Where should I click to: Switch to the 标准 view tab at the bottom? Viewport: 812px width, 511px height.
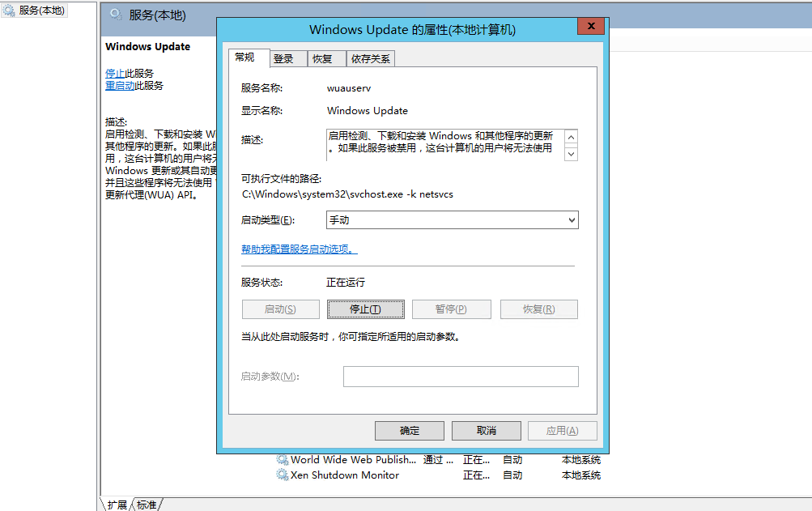(x=147, y=505)
